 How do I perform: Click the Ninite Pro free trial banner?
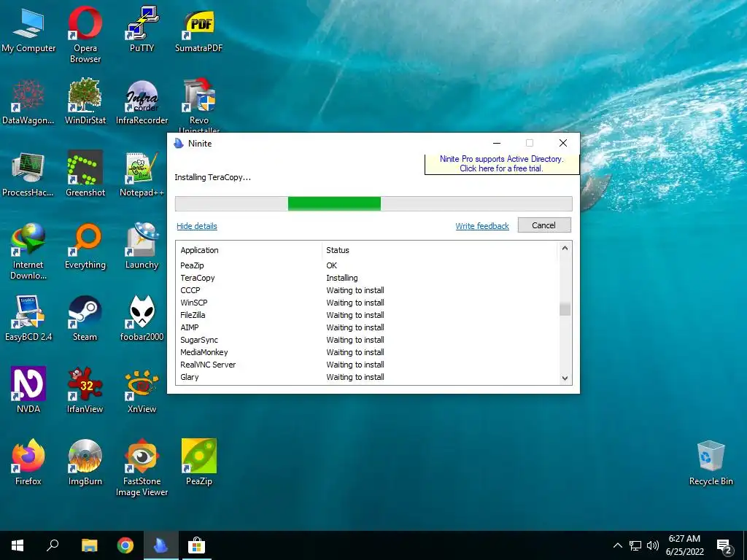502,164
